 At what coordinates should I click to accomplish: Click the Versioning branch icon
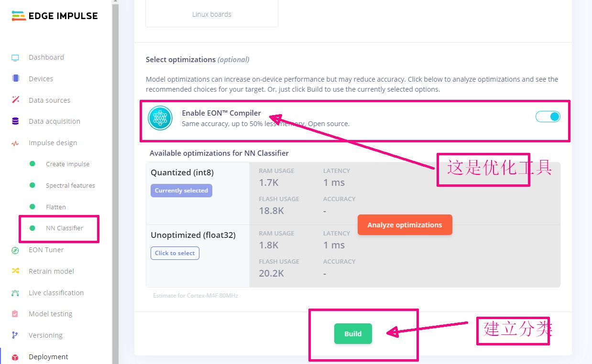(x=15, y=335)
